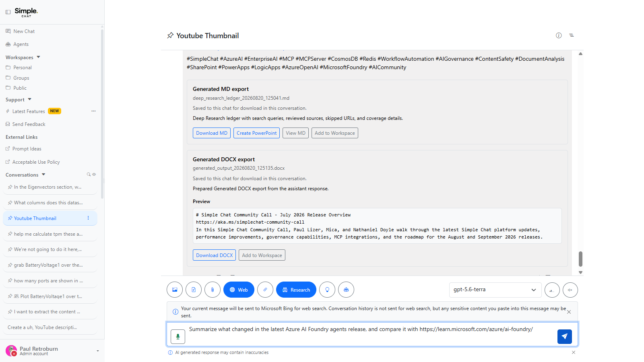The height and width of the screenshot is (362, 644).
Task: Expand the Paul Retroburn account menu caret
Action: (98, 351)
